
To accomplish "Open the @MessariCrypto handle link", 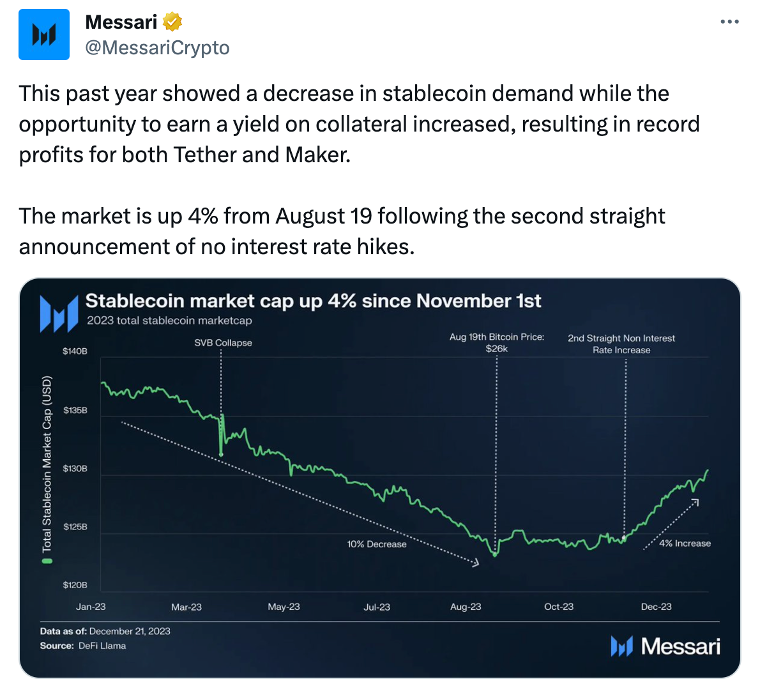I will tap(158, 47).
